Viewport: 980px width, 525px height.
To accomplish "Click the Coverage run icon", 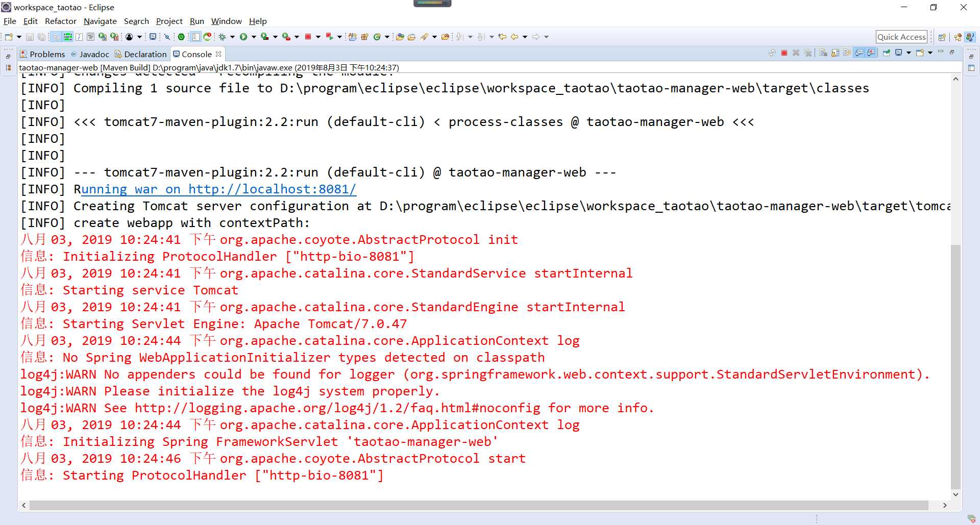I will coord(264,37).
